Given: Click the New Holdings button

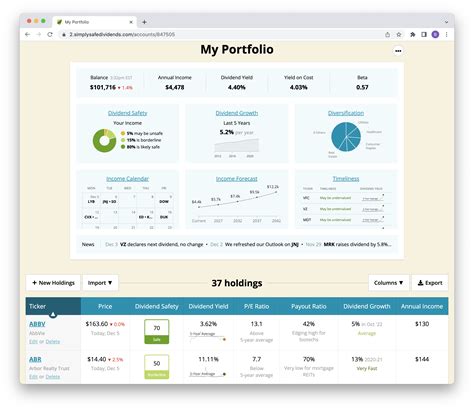Looking at the screenshot, I should (x=53, y=283).
